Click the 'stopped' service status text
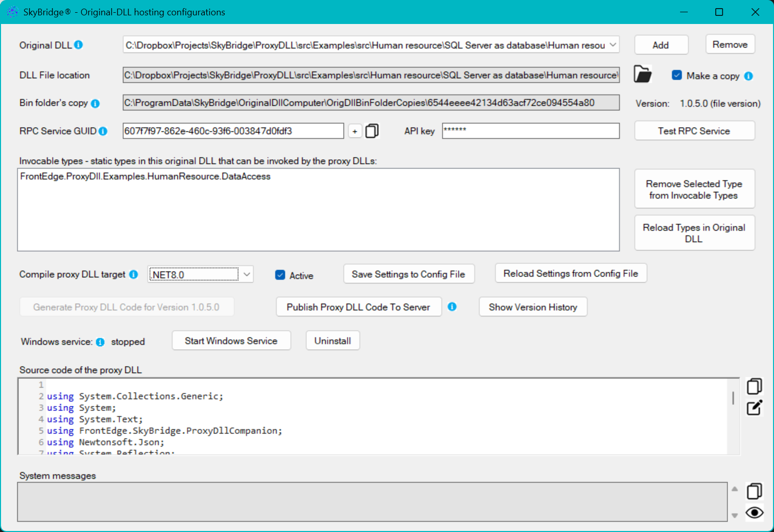Viewport: 774px width, 532px height. tap(128, 342)
